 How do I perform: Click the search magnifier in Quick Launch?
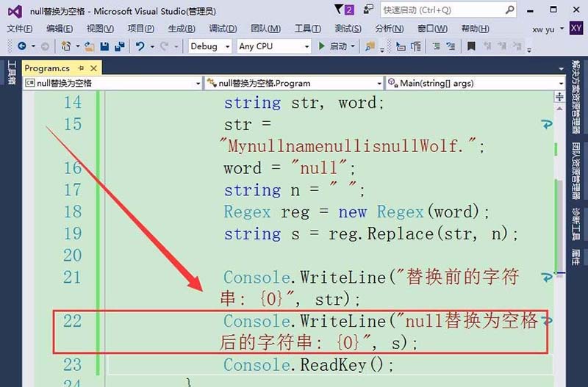pyautogui.click(x=509, y=10)
